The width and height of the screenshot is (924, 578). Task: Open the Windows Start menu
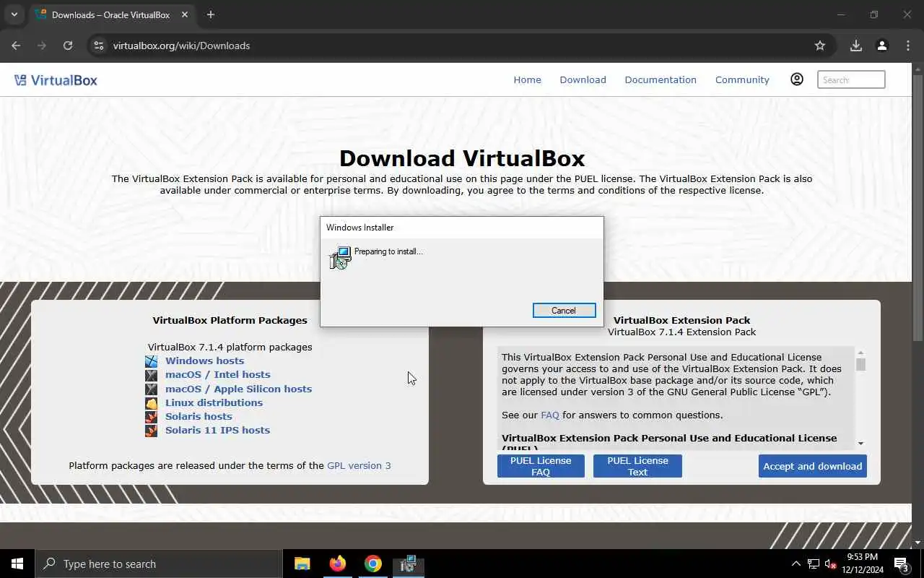point(17,564)
